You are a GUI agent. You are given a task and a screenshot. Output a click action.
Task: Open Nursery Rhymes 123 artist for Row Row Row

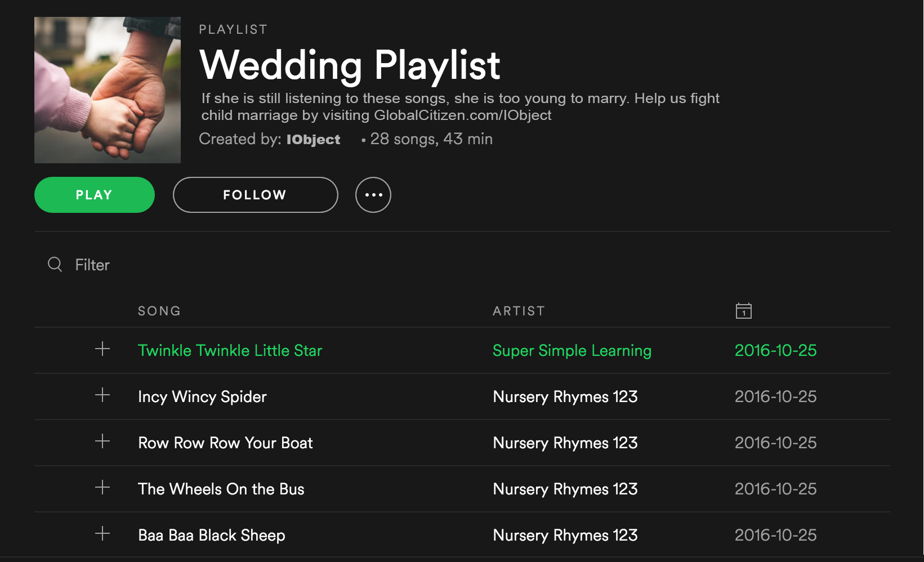(565, 443)
